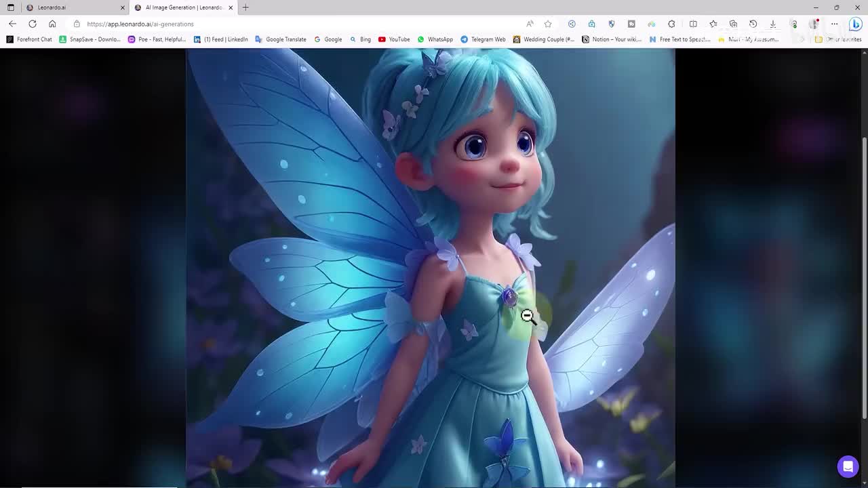Open Settings and more ellipsis menu
The image size is (868, 488).
point(834,24)
